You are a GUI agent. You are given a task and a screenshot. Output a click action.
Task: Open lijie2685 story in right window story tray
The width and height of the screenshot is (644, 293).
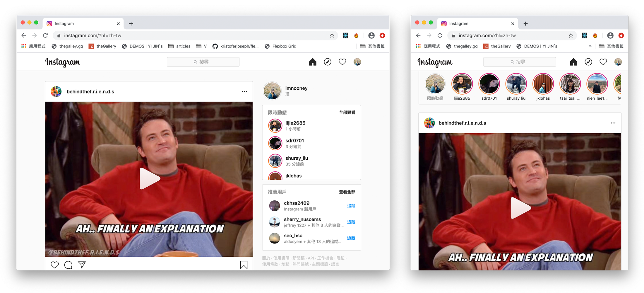pyautogui.click(x=462, y=87)
